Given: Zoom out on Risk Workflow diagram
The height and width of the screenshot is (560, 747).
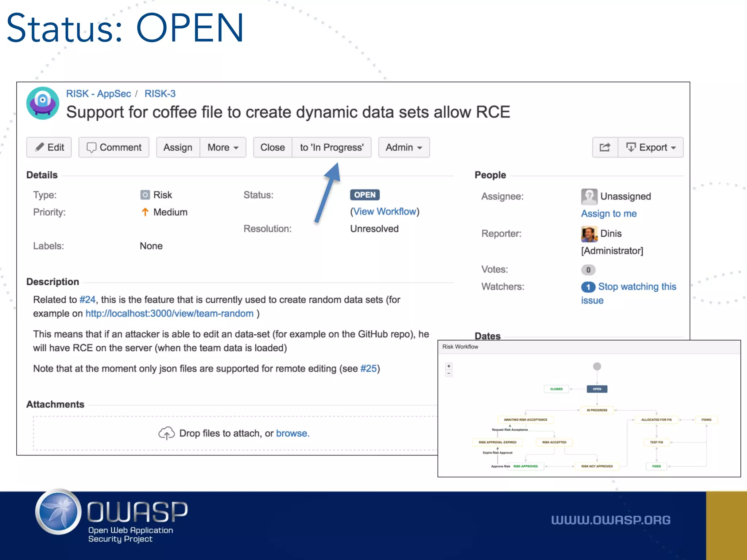Looking at the screenshot, I should click(x=449, y=374).
